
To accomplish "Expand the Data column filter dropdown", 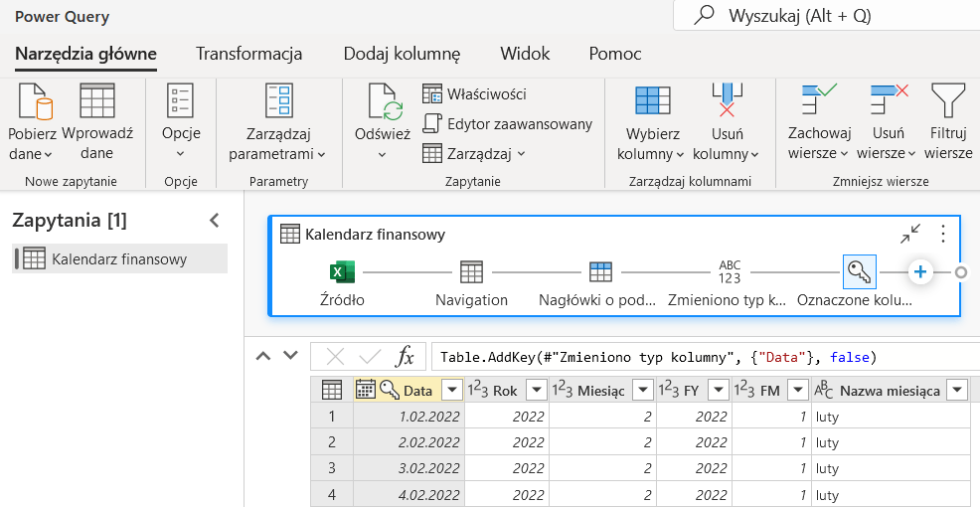I will point(452,391).
